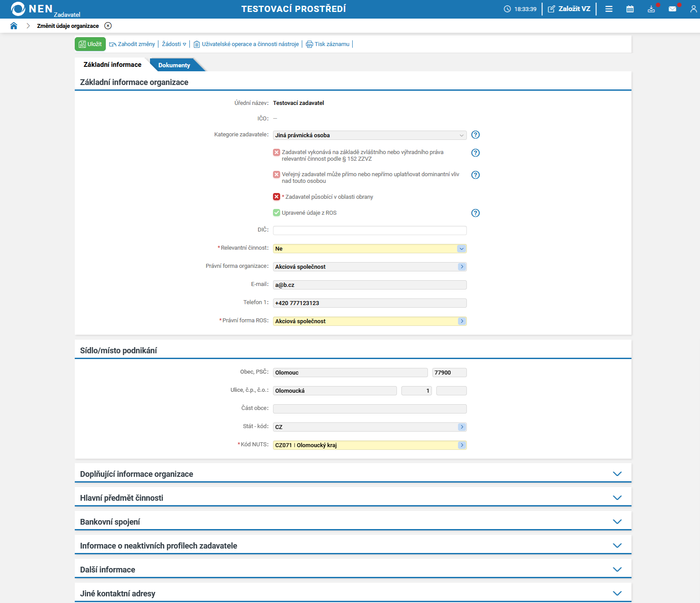
Task: Open the hamburger menu icon
Action: click(609, 9)
